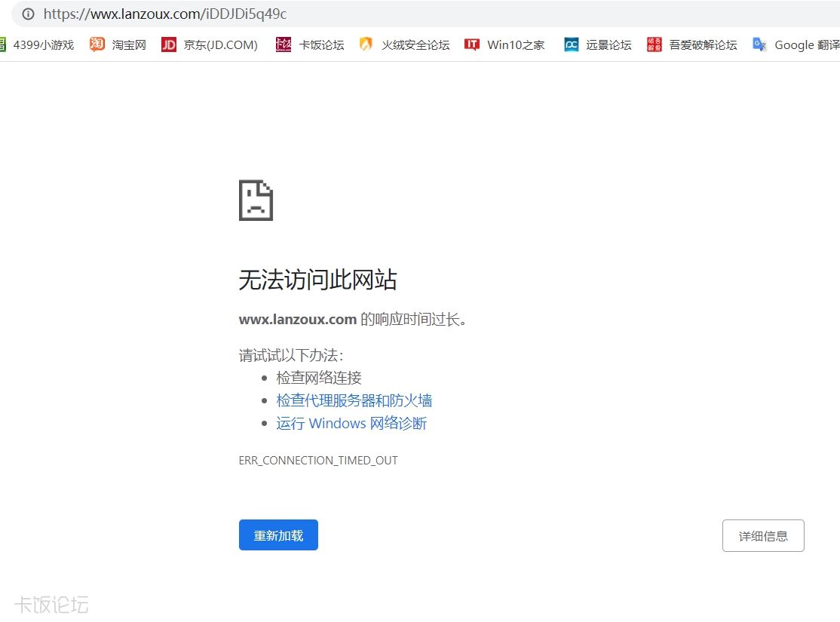Click the 火绒安全论坛 flame favicon

tap(366, 44)
